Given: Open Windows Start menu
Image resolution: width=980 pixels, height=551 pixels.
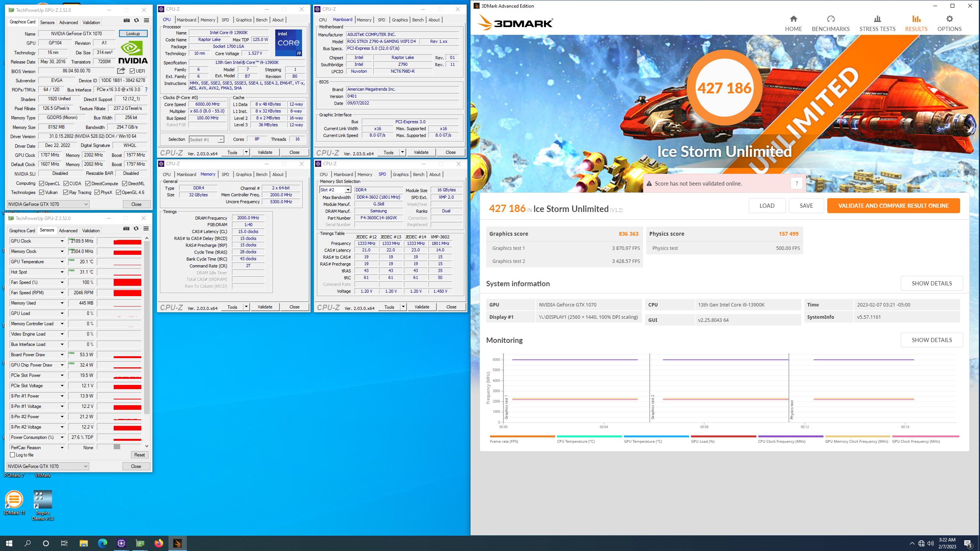Looking at the screenshot, I should pos(9,543).
